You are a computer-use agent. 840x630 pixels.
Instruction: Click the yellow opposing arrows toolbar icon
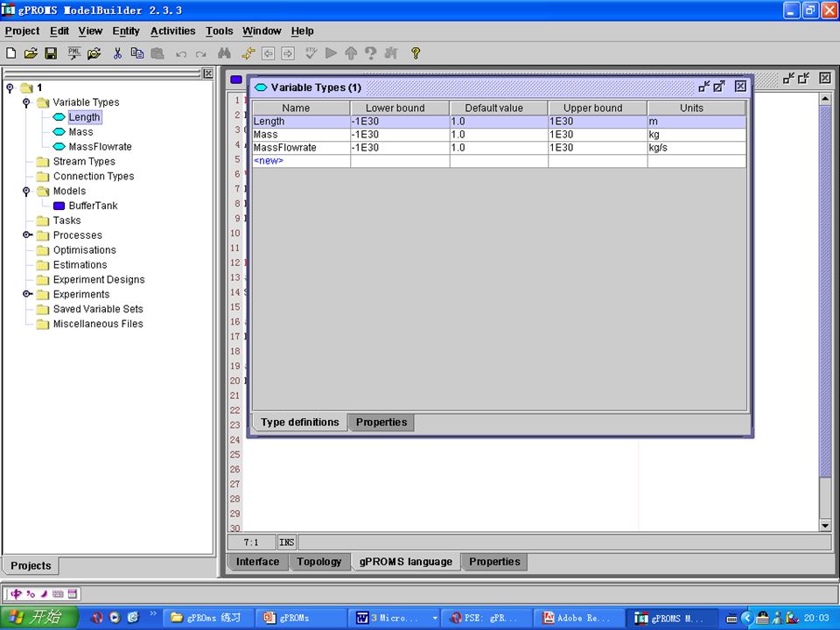tap(248, 53)
